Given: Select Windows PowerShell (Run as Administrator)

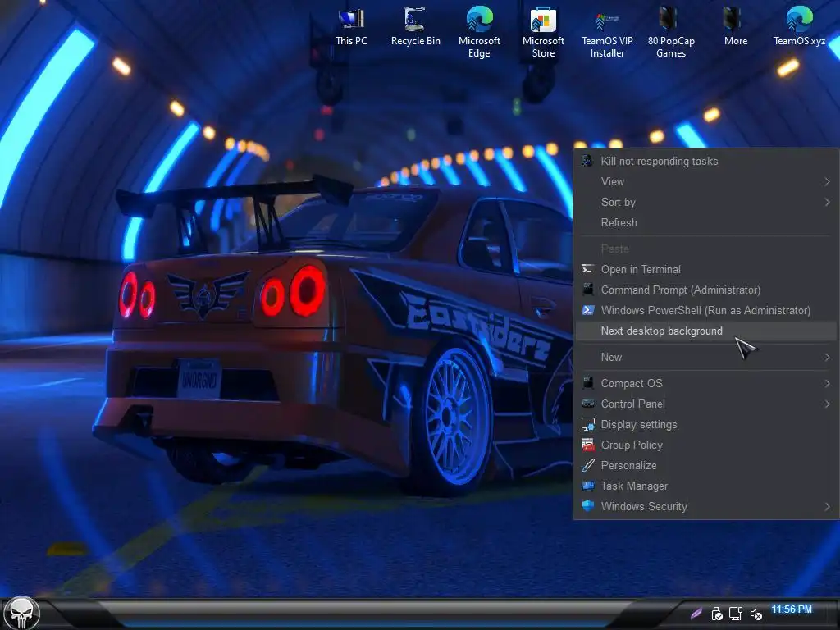Looking at the screenshot, I should (705, 310).
